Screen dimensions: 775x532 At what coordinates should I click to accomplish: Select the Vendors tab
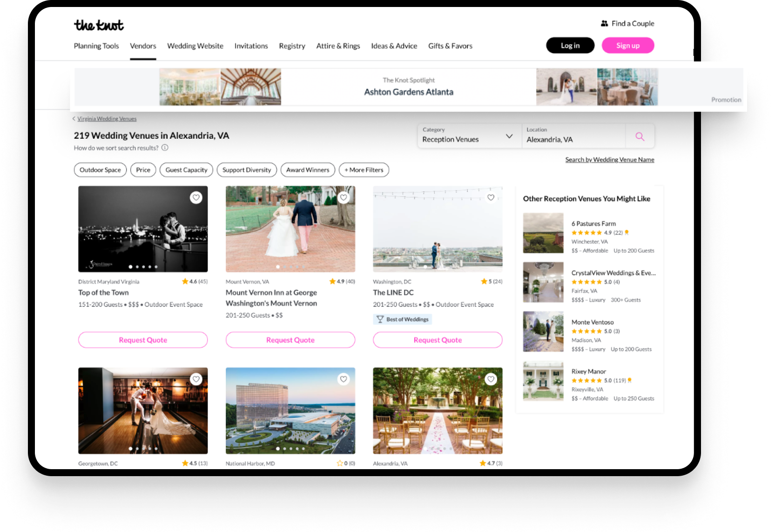(143, 46)
